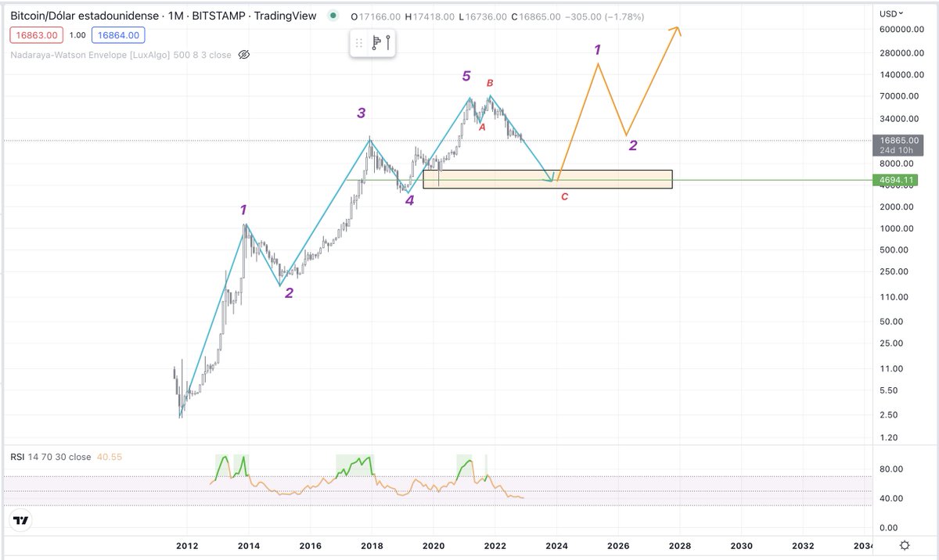
Task: Click the flag-shaped drawing tool icon
Action: point(376,43)
